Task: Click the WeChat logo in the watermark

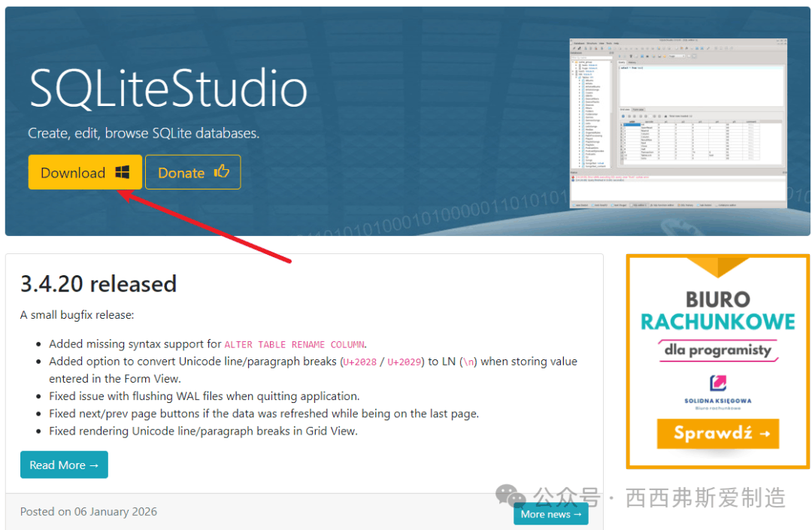Action: (x=511, y=496)
